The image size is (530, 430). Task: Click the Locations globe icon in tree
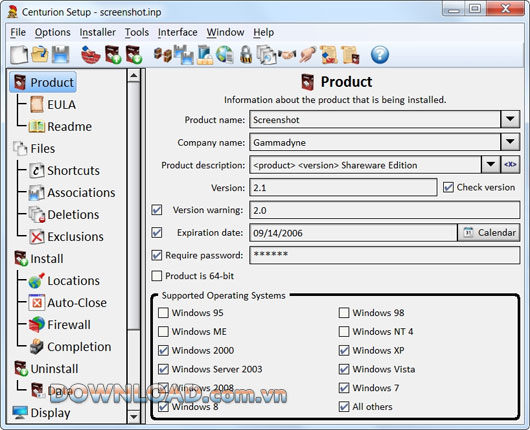point(37,281)
